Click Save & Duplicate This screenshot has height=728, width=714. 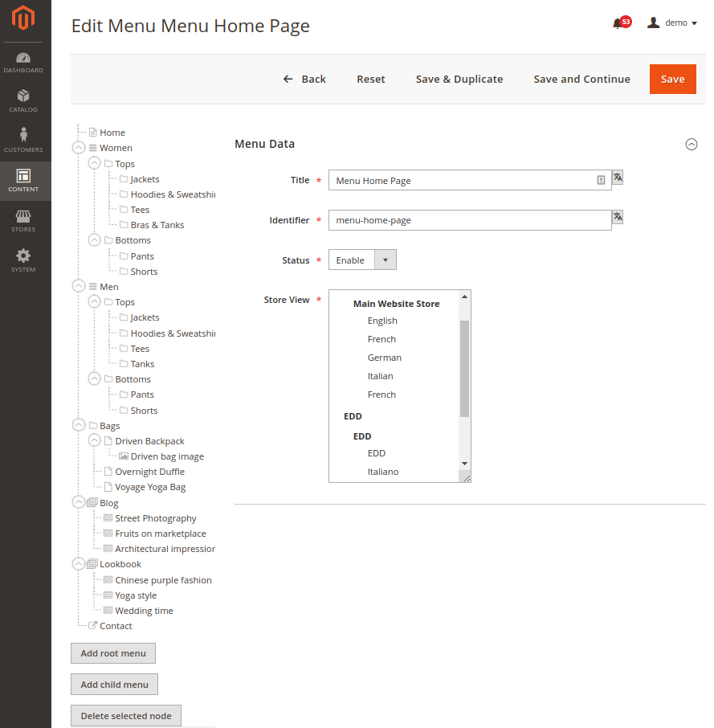tap(459, 79)
